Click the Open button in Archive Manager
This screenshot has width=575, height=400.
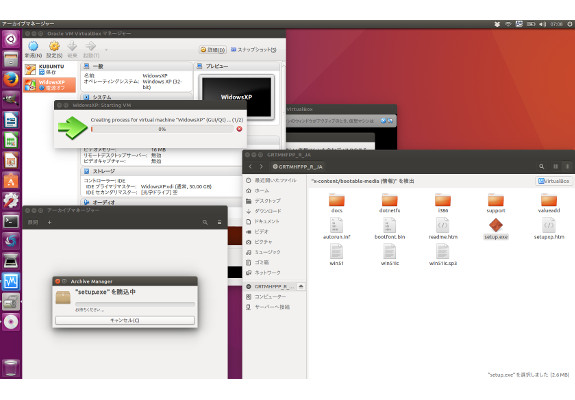coord(33,222)
